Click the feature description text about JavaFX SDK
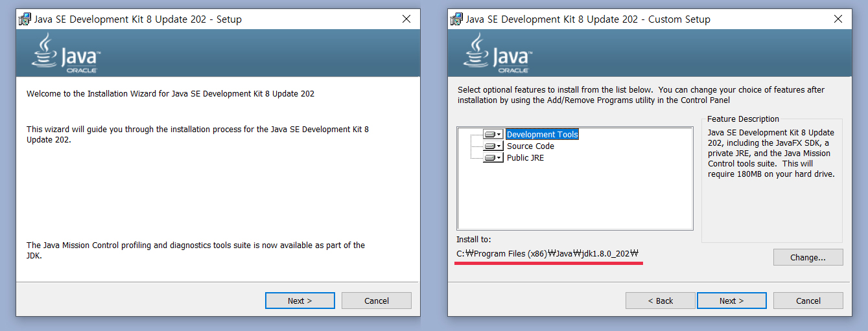The height and width of the screenshot is (331, 868). 771,154
